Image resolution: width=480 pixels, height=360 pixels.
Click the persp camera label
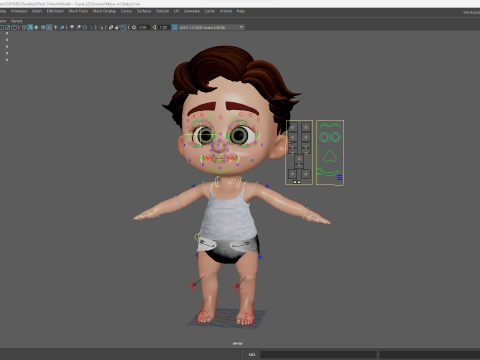(237, 343)
